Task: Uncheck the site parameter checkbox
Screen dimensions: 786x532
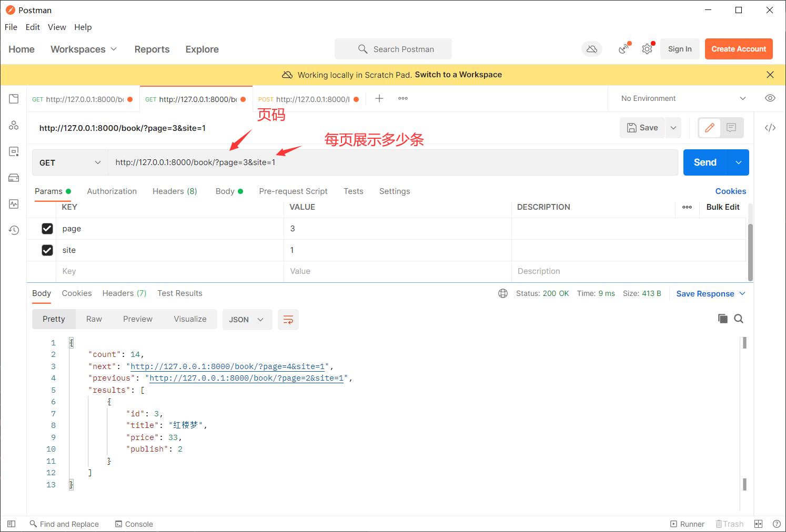Action: click(x=47, y=250)
